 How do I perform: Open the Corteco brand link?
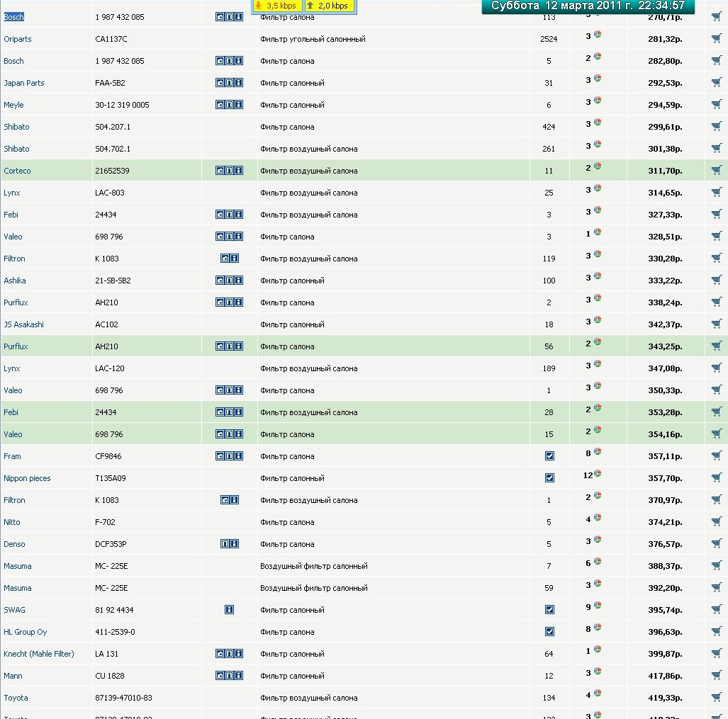coord(17,171)
